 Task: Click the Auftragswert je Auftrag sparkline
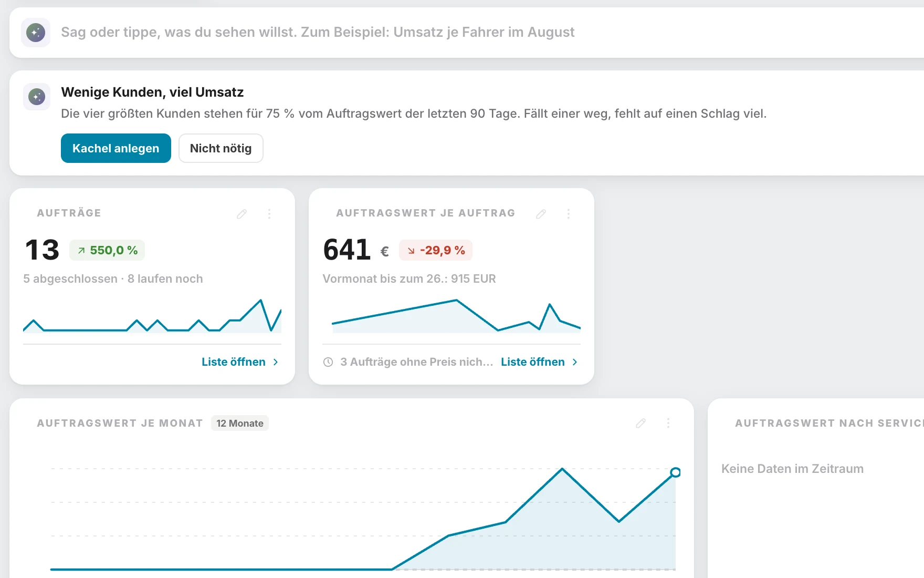click(x=456, y=316)
